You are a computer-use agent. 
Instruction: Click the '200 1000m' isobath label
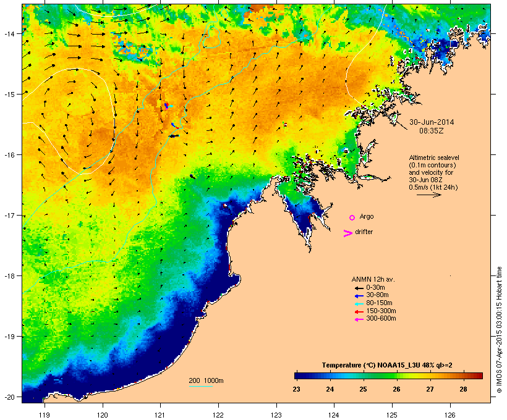206,380
